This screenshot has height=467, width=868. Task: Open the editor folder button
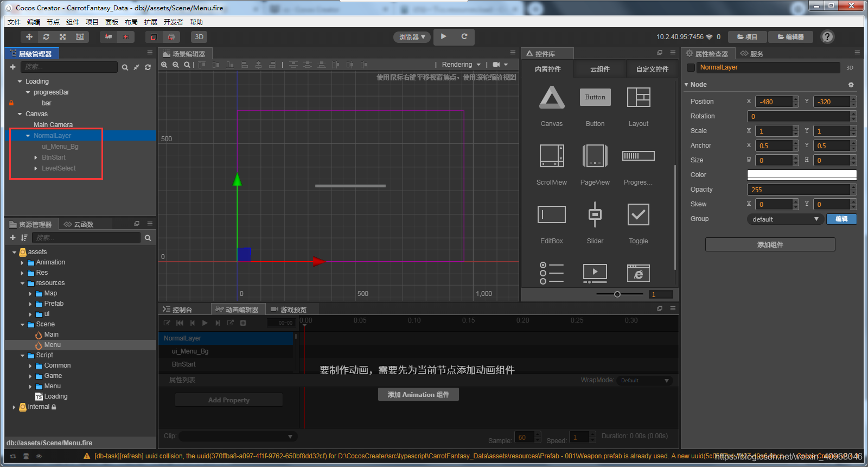pos(790,37)
